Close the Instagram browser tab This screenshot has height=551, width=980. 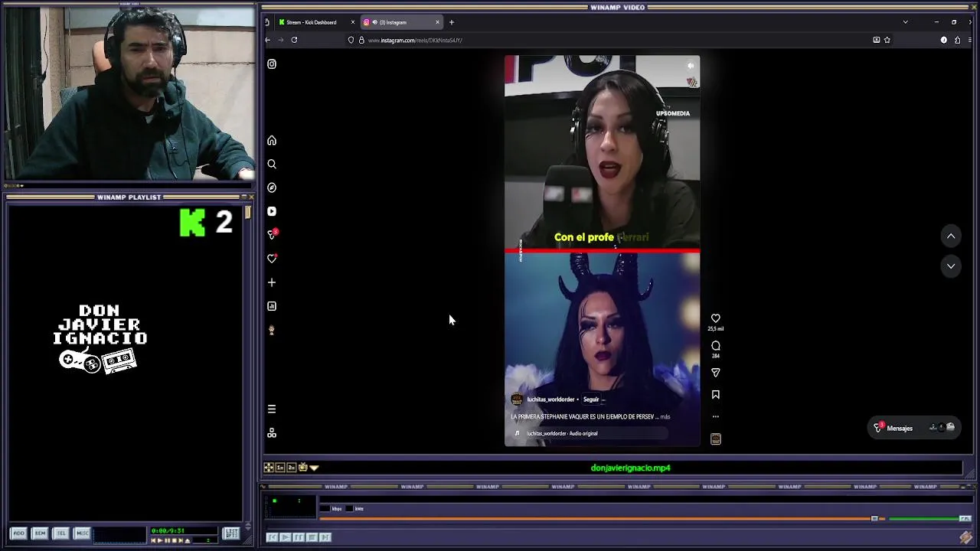[438, 22]
